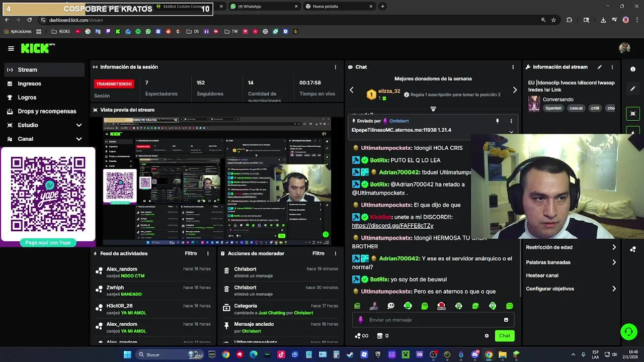Open the REDES bookmarks folder
This screenshot has height=362, width=644.
(x=60, y=32)
